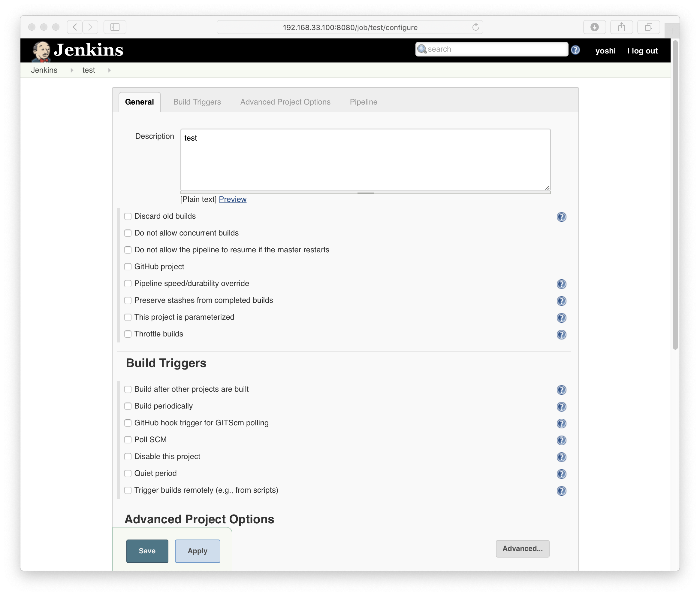Open the browser share menu
Screen dimensions: 700x596
(621, 27)
